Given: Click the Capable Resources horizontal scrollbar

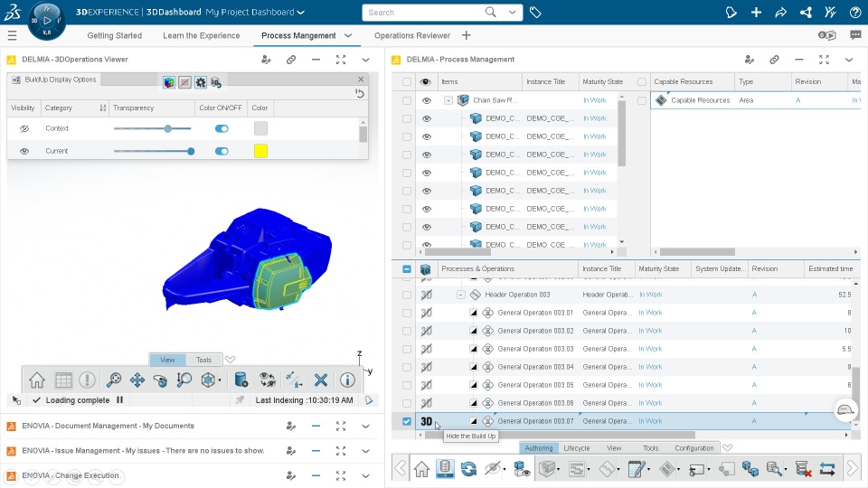Looking at the screenshot, I should coord(697,252).
